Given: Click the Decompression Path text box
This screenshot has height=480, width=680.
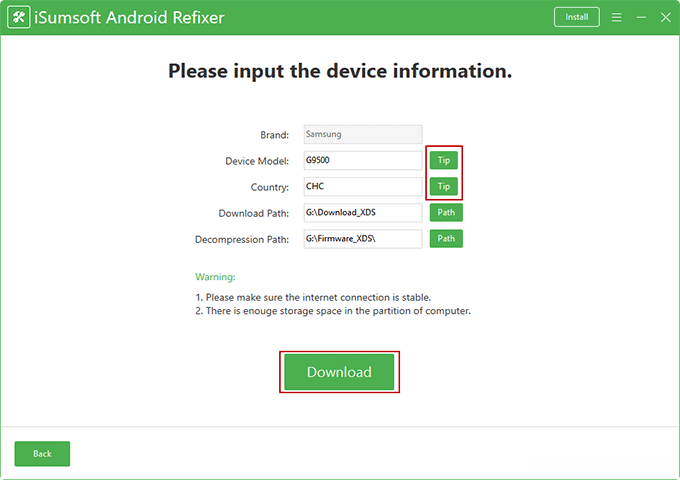Looking at the screenshot, I should [x=363, y=238].
